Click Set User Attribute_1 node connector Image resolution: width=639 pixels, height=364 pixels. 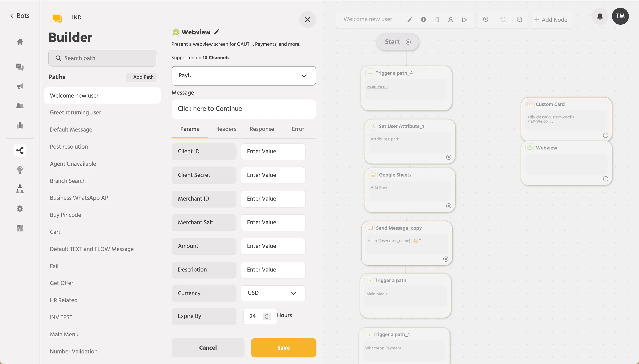[x=449, y=157]
